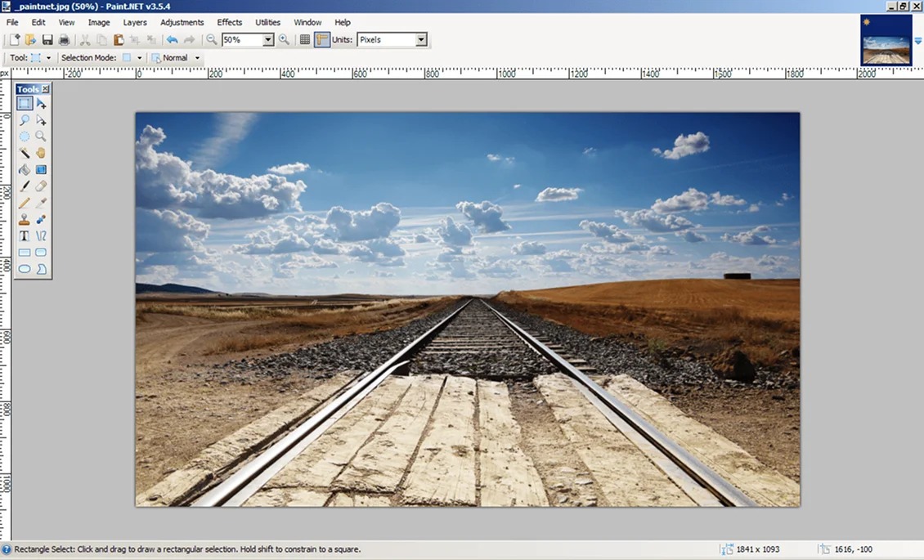This screenshot has height=560, width=924.
Task: Close the Tools panel
Action: click(45, 89)
